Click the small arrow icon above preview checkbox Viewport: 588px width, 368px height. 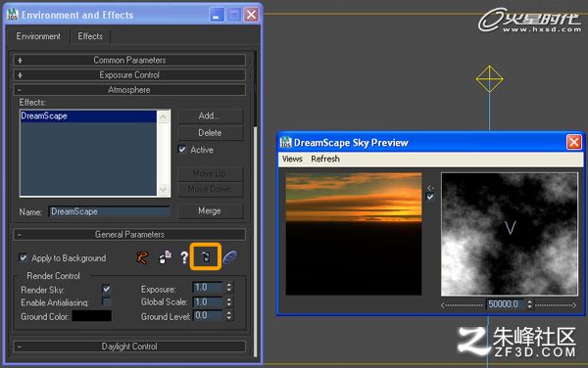pos(430,188)
